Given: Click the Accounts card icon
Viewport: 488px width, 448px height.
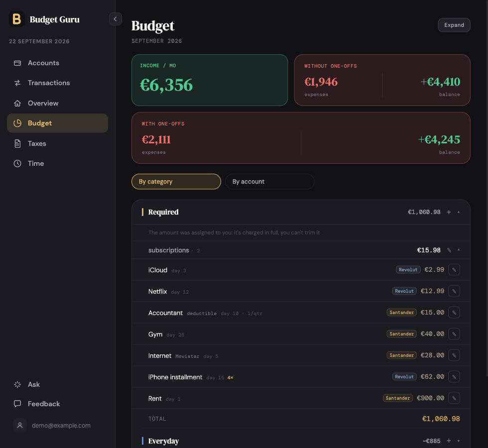Looking at the screenshot, I should [17, 63].
